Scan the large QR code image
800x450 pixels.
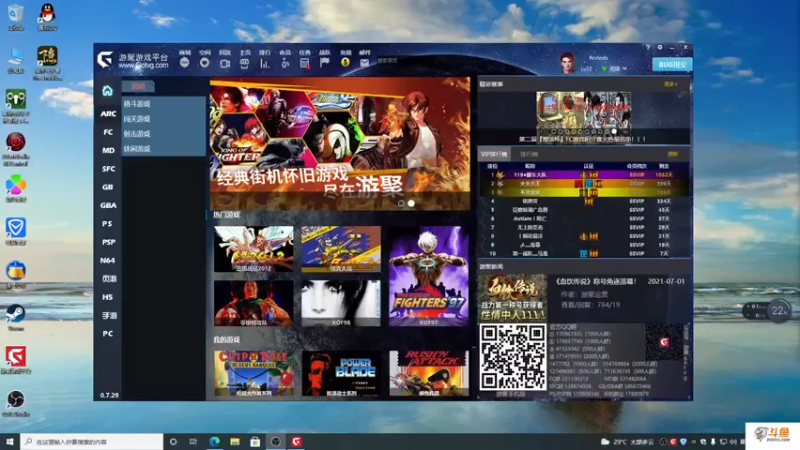tap(512, 357)
